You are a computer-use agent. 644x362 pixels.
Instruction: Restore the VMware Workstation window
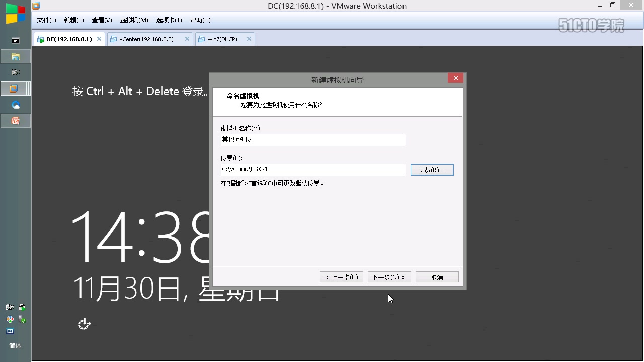pyautogui.click(x=612, y=5)
